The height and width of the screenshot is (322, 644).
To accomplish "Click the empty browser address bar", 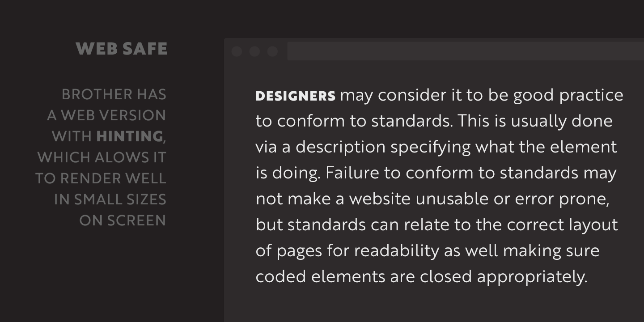I will (465, 51).
